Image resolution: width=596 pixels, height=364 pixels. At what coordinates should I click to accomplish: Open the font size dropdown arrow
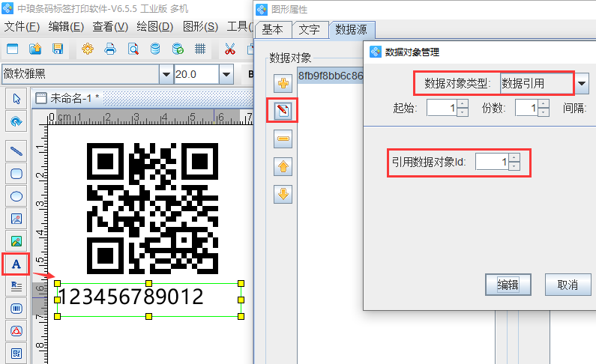226,74
